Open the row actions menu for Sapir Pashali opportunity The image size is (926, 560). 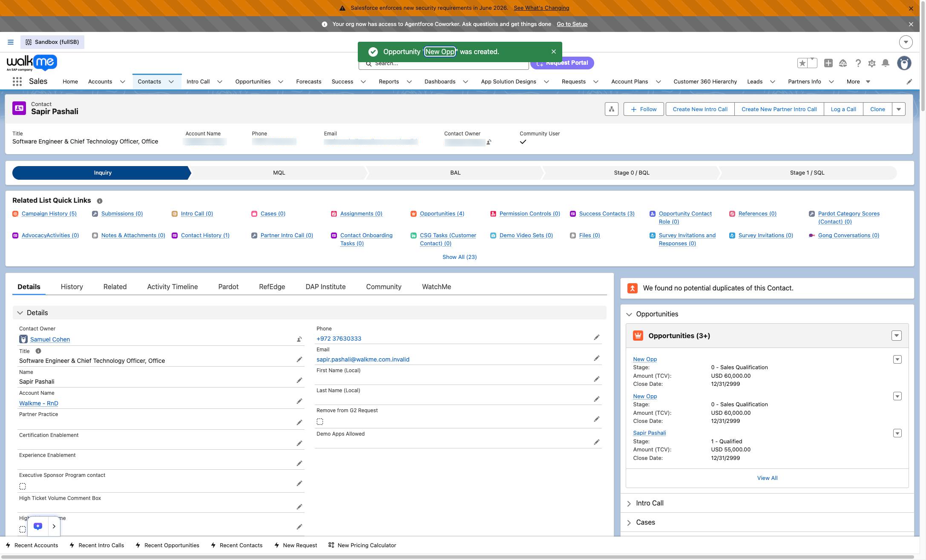(x=897, y=433)
